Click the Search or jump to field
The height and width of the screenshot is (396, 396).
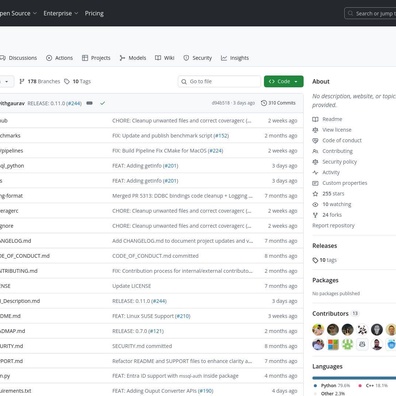(x=370, y=13)
